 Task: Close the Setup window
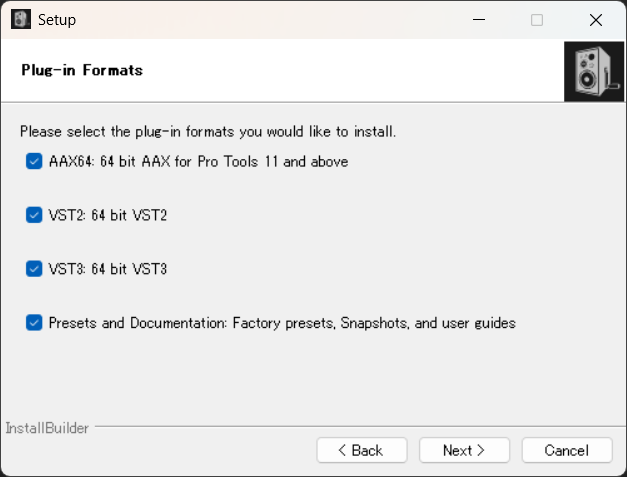(595, 19)
